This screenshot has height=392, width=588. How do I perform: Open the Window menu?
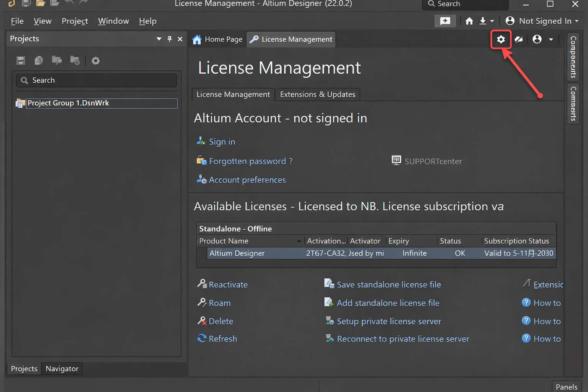[113, 21]
